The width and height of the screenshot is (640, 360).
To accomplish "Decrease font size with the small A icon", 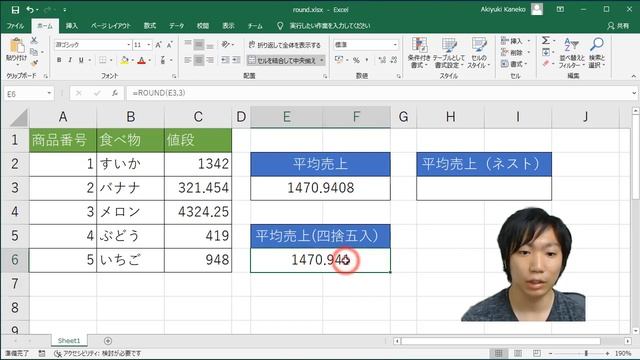I will 169,44.
